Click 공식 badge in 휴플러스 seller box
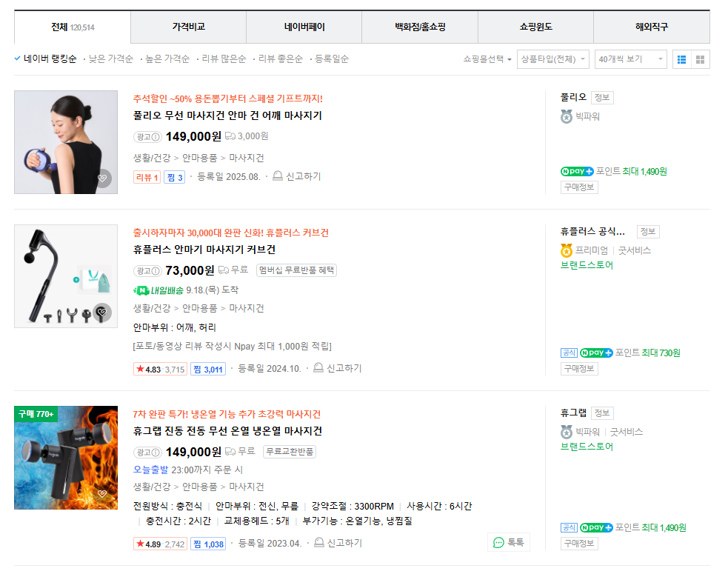Image resolution: width=728 pixels, height=574 pixels. [569, 353]
